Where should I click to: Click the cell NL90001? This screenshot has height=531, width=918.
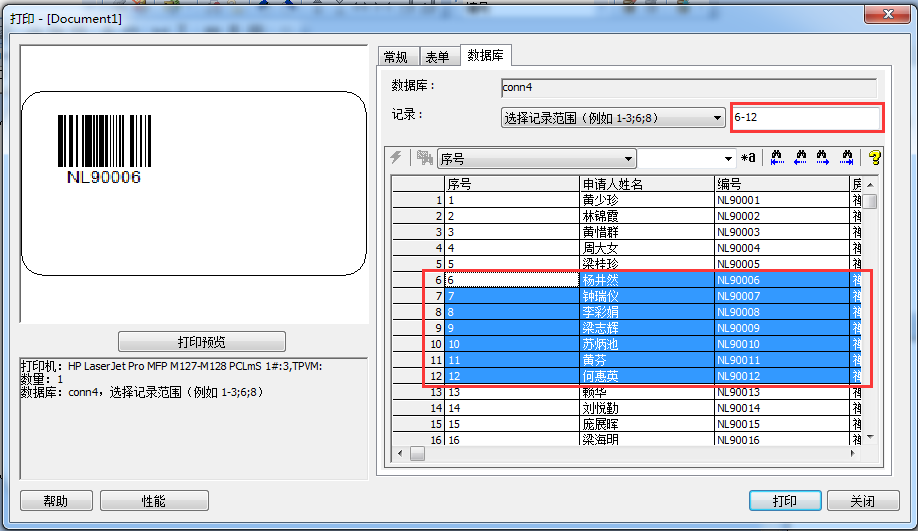click(x=782, y=200)
